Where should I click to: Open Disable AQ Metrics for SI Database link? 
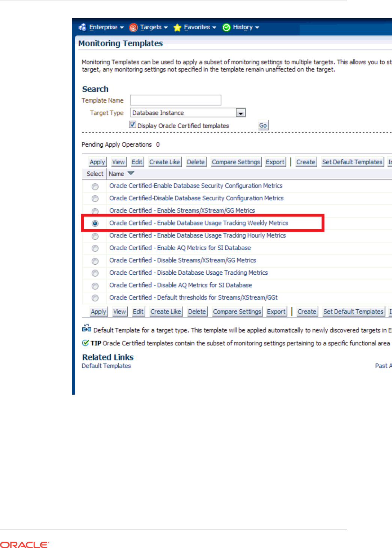[181, 285]
